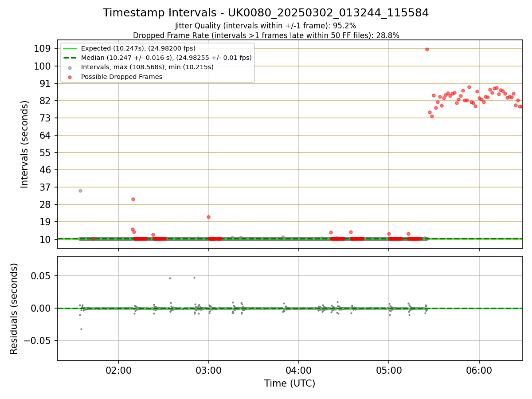The height and width of the screenshot is (399, 532).
Task: Click the 46 y-axis tick label
Action: [46, 170]
